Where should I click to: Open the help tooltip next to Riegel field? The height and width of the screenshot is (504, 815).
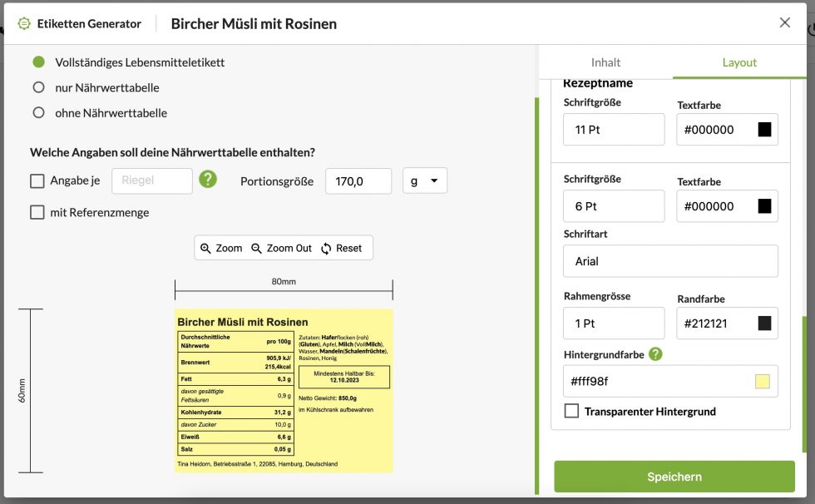coord(208,180)
